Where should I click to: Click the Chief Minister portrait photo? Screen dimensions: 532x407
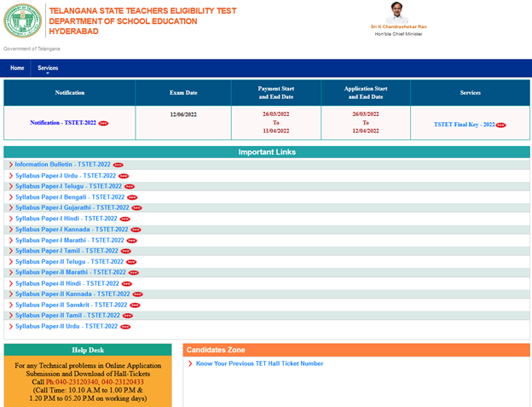(397, 12)
